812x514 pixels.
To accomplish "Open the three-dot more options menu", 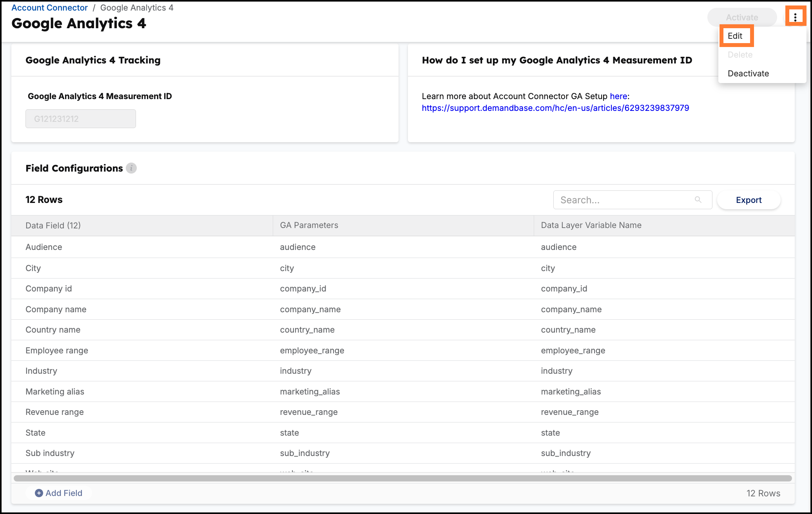I will 795,17.
